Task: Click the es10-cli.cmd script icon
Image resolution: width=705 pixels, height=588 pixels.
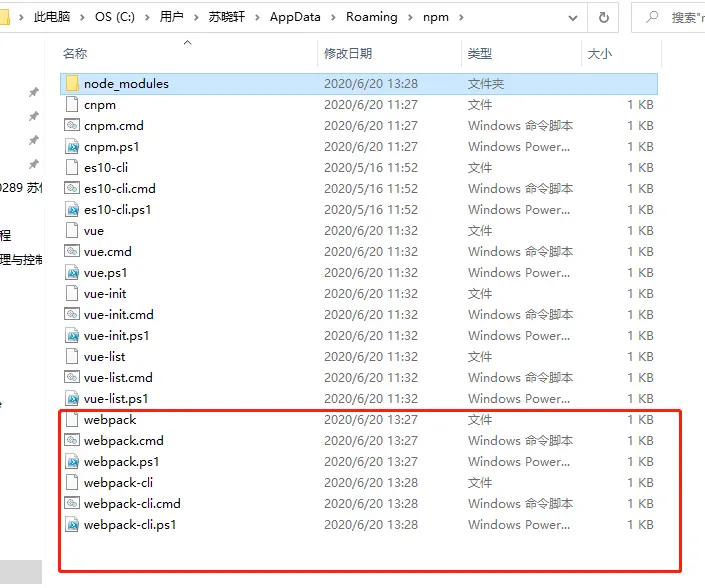Action: pos(72,188)
